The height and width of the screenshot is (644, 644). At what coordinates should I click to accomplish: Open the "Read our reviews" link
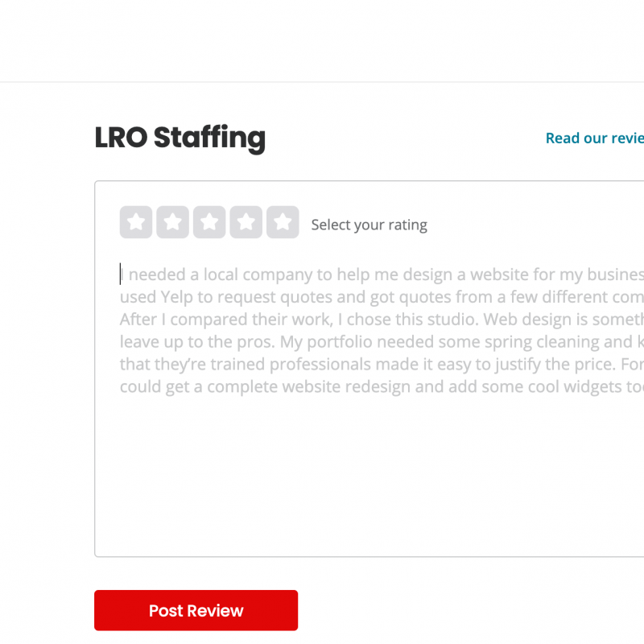[x=596, y=138]
